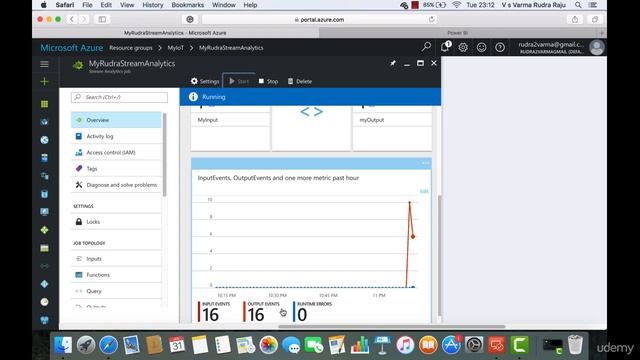Click the Microsoft Azure logo text

72,48
